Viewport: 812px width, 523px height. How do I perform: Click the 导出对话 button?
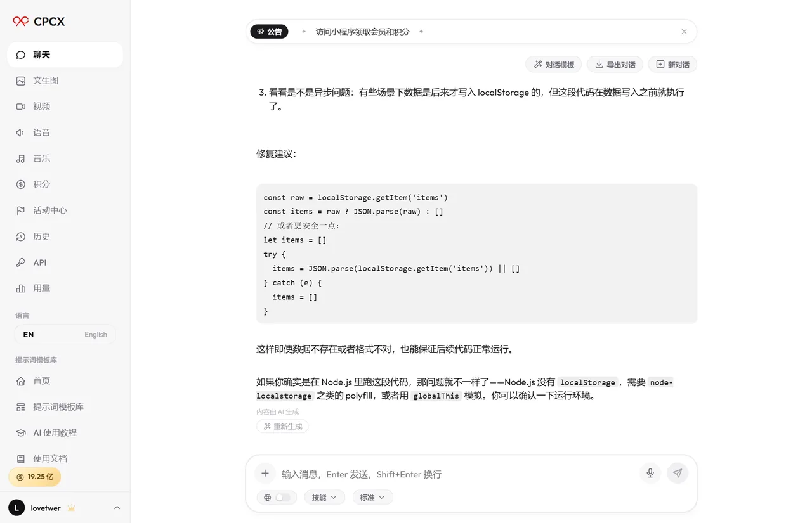(x=615, y=65)
